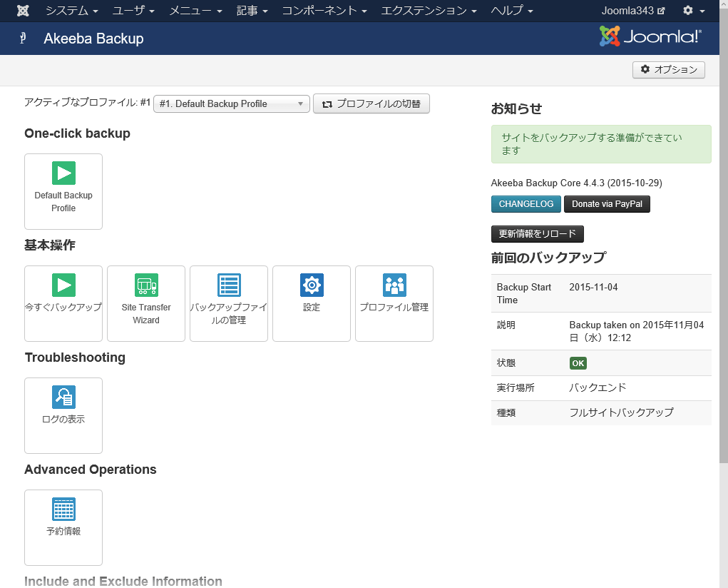Click the オプション button

pos(669,70)
